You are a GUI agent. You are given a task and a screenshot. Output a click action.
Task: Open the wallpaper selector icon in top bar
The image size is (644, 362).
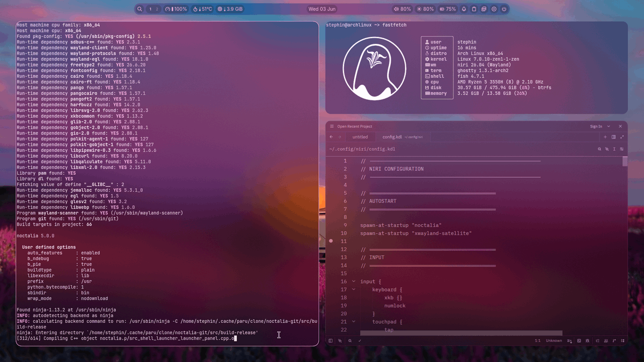(484, 9)
